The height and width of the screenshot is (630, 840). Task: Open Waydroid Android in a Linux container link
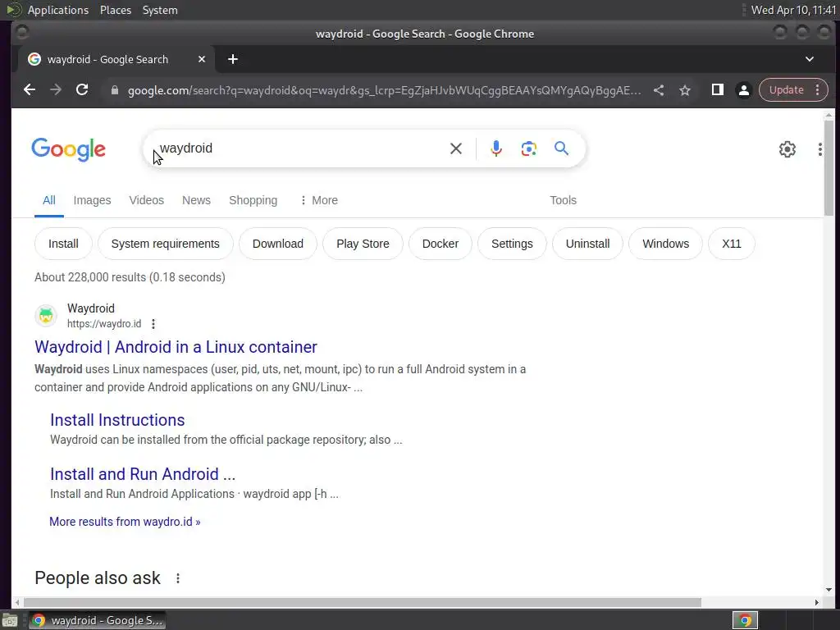coord(176,347)
